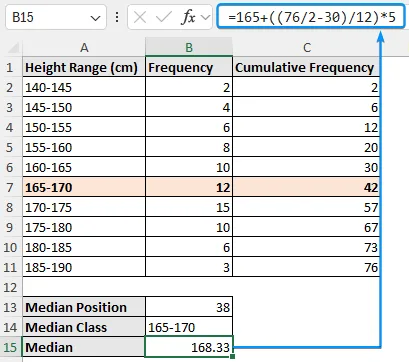
Task: Select cumulative frequency cell with value 67
Action: [x=306, y=227]
